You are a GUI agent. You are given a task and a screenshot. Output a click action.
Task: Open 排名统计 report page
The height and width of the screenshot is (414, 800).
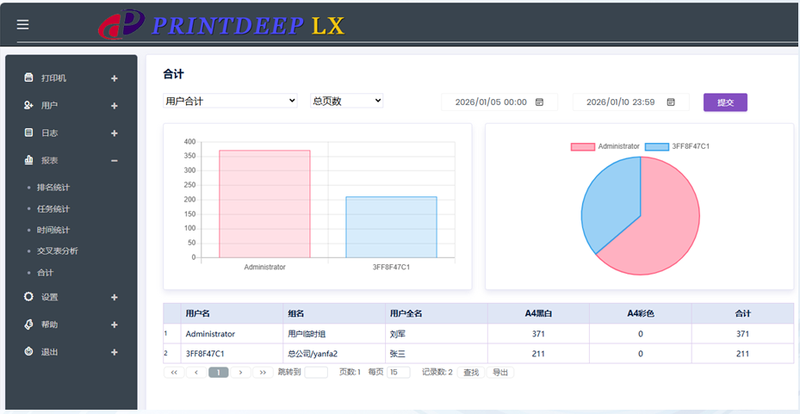[53, 187]
